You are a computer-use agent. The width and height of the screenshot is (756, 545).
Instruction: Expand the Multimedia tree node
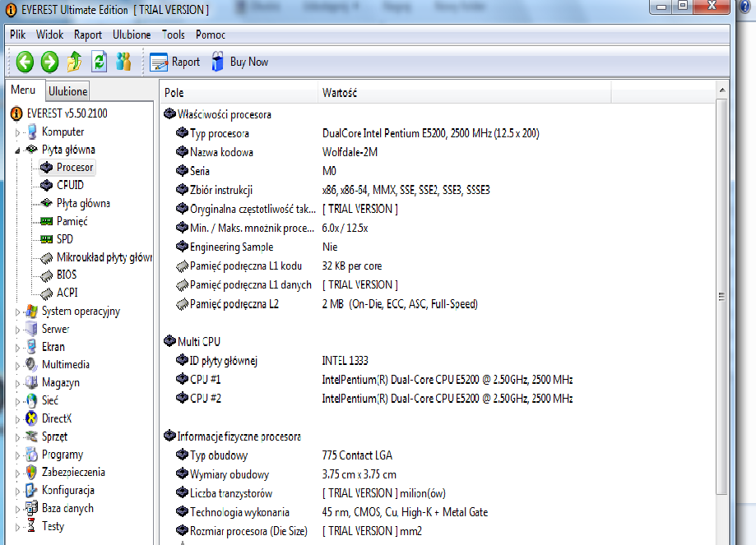[17, 365]
